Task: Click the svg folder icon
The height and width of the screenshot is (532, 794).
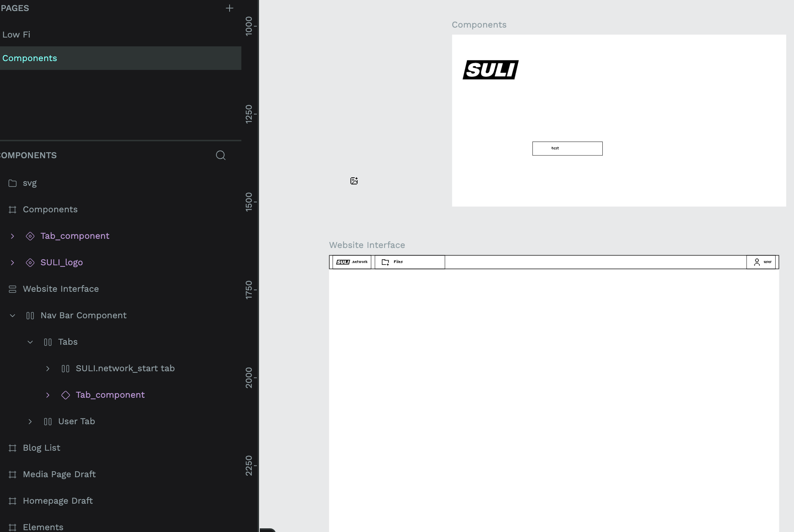Action: coord(13,183)
